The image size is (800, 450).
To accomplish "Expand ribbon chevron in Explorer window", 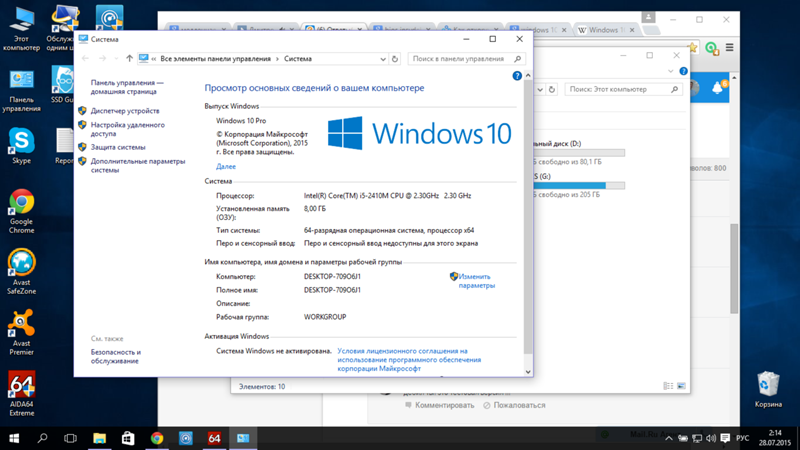I will click(670, 71).
